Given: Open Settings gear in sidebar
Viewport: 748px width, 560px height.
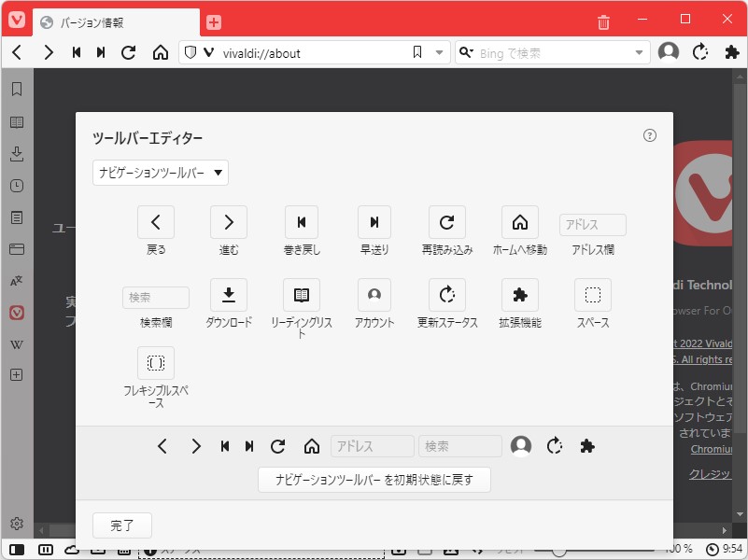Looking at the screenshot, I should [17, 524].
